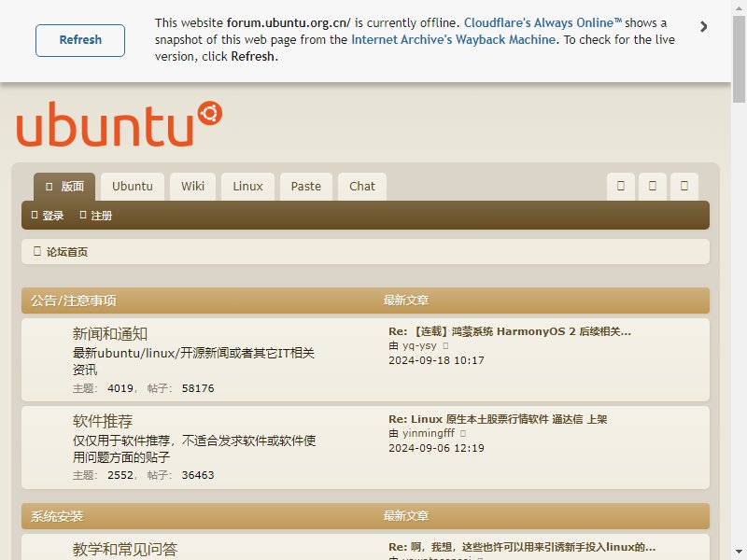Open the 新闻和通知 forum
Screen dimensions: 747x560
[x=110, y=334]
